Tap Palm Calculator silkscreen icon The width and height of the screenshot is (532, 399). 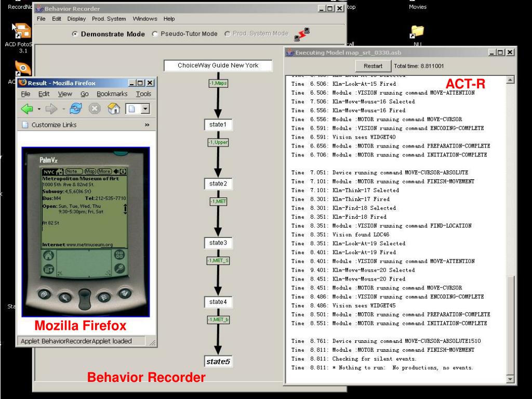point(119,255)
